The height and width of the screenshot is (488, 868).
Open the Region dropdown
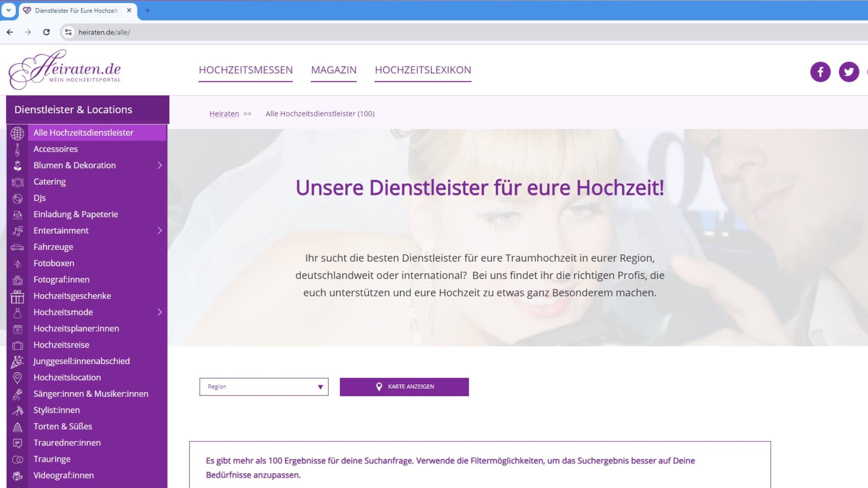pyautogui.click(x=264, y=387)
